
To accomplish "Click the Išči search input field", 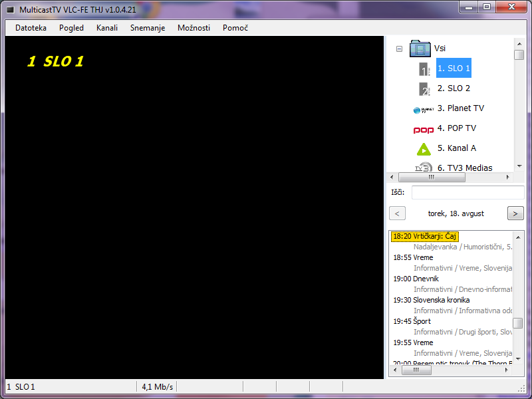I will tap(467, 193).
